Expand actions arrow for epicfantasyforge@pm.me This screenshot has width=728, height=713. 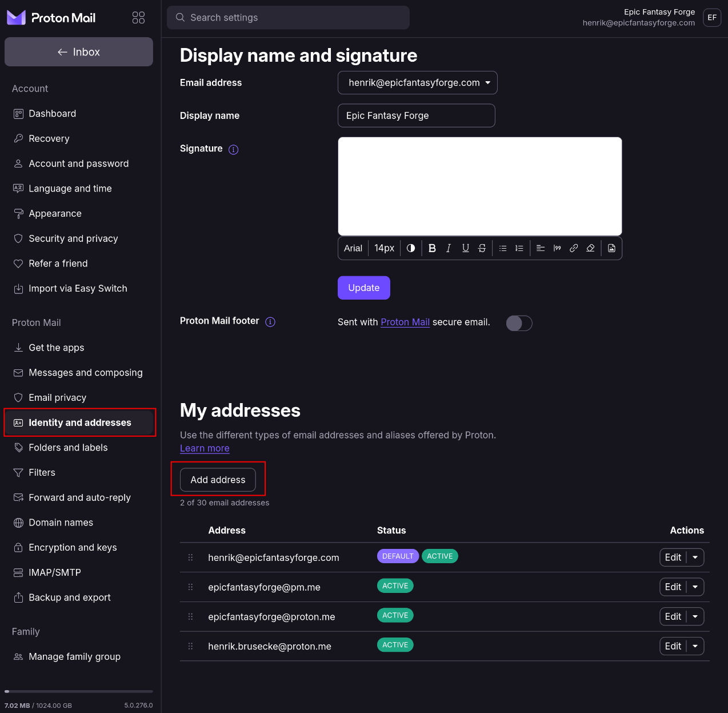695,587
